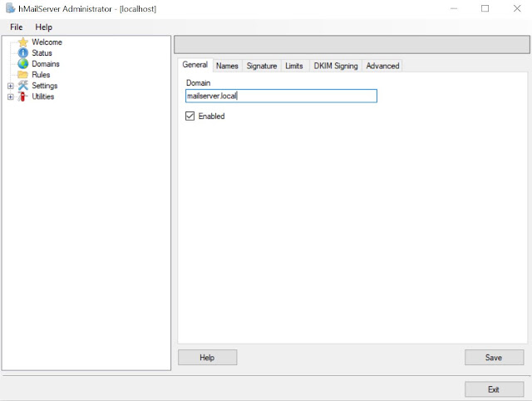Uncheck the Enabled checkbox

190,116
